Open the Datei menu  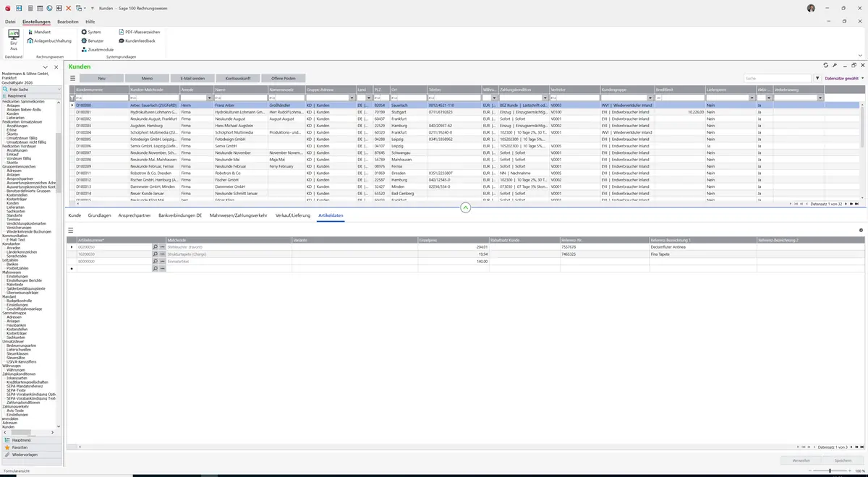coord(10,22)
